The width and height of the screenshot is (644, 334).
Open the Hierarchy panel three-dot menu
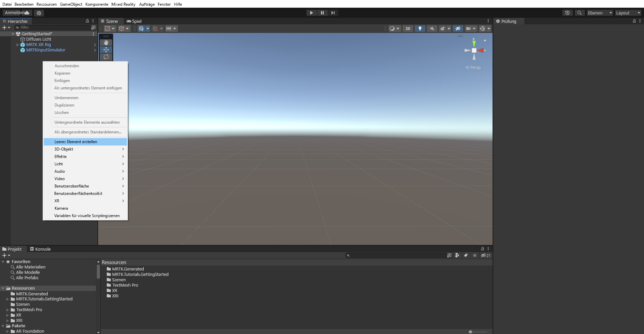pyautogui.click(x=93, y=21)
